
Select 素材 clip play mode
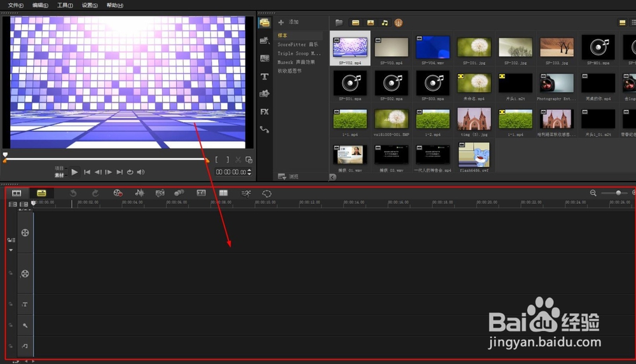pos(59,175)
